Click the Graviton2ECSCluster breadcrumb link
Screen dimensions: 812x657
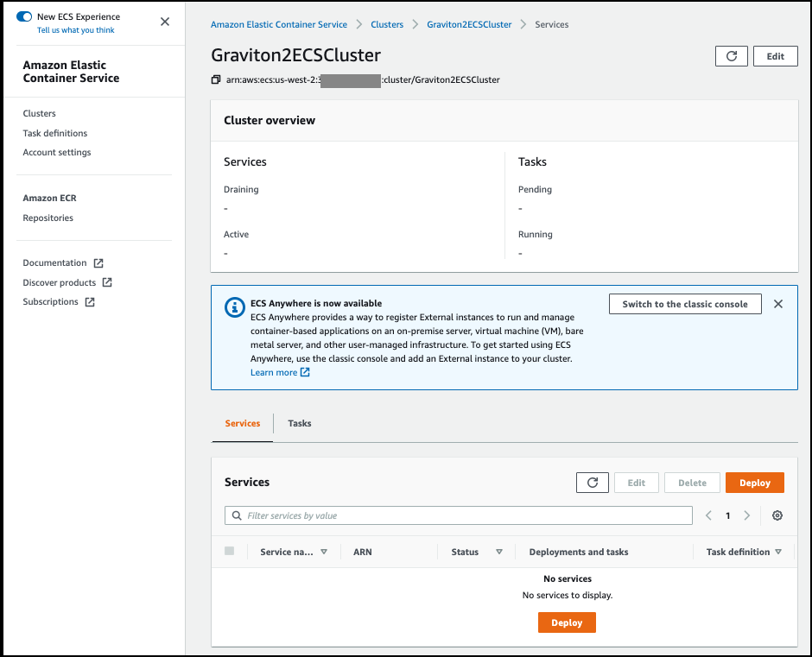[469, 24]
